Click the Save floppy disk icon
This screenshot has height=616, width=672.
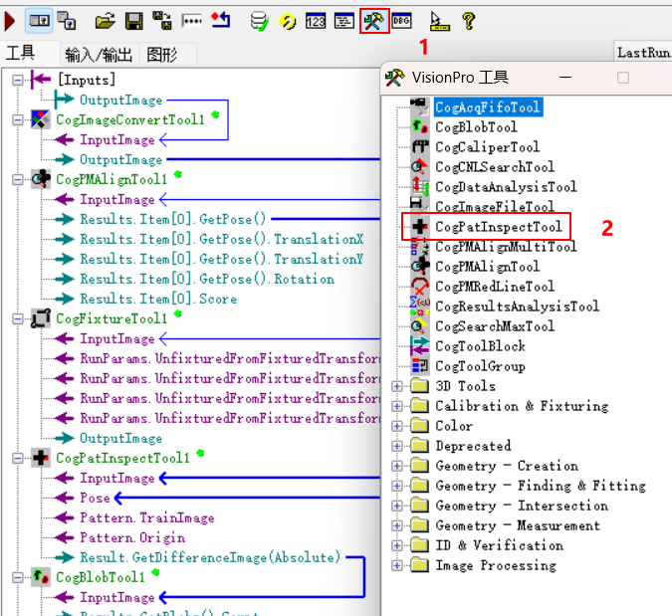[x=133, y=21]
